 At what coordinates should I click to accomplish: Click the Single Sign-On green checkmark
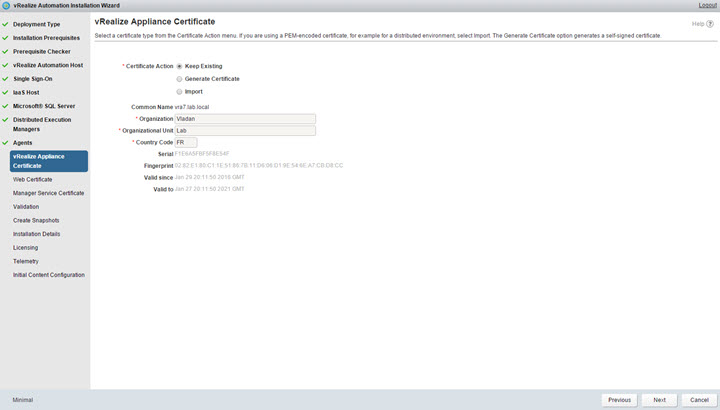[x=5, y=79]
